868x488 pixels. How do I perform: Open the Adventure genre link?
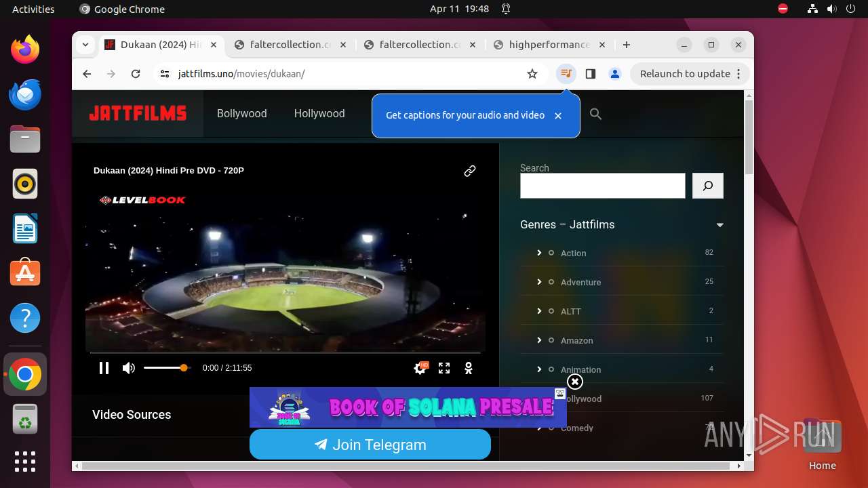click(580, 283)
